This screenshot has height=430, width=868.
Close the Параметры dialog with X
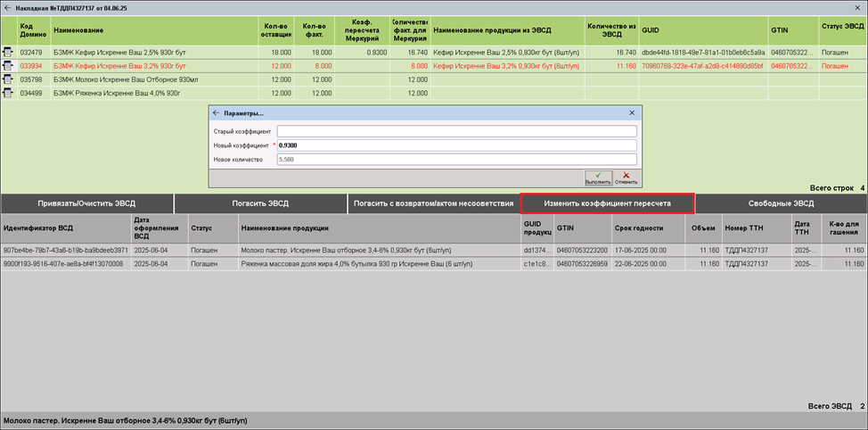click(632, 112)
